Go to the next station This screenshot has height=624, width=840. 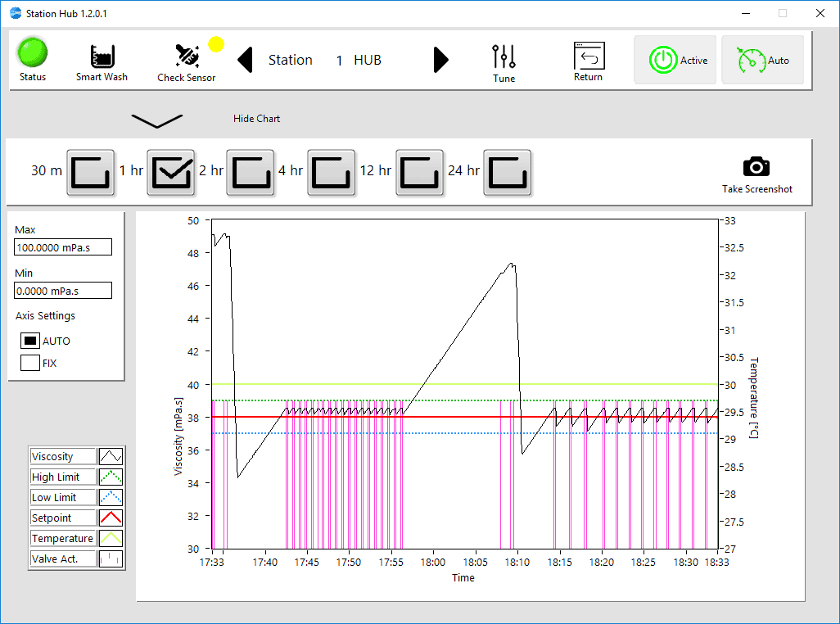[441, 60]
